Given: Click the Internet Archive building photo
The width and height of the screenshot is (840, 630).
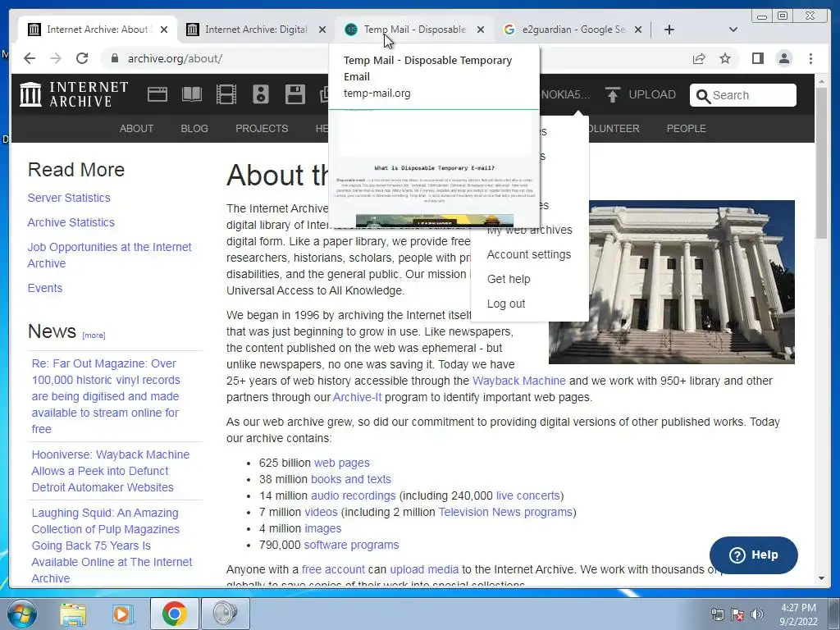Looking at the screenshot, I should 691,282.
